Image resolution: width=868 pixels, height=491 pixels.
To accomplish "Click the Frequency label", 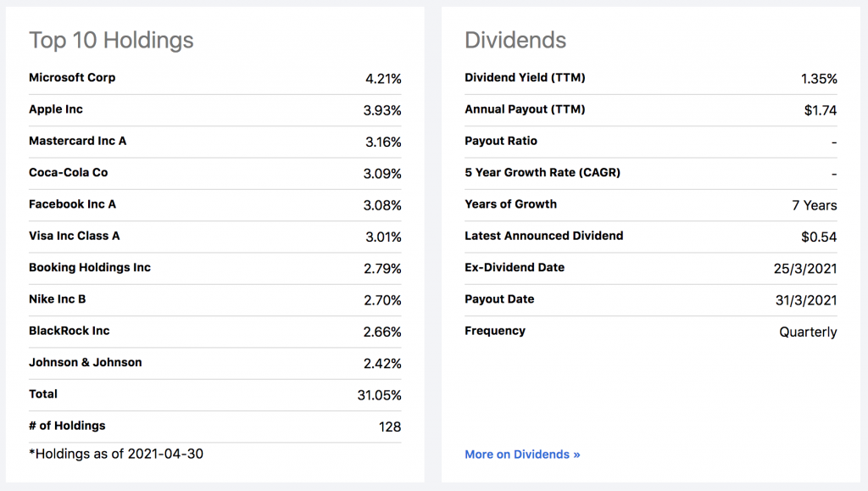I will 495,331.
